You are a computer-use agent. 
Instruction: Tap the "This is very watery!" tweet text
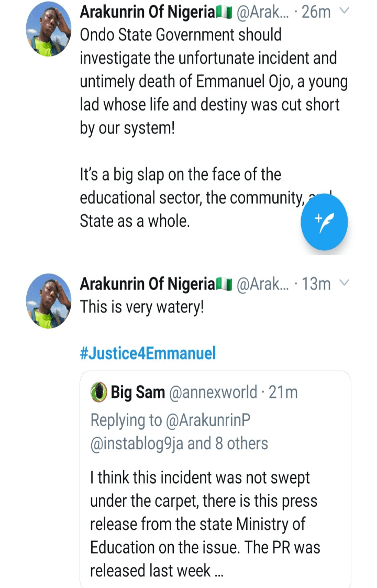point(141,307)
